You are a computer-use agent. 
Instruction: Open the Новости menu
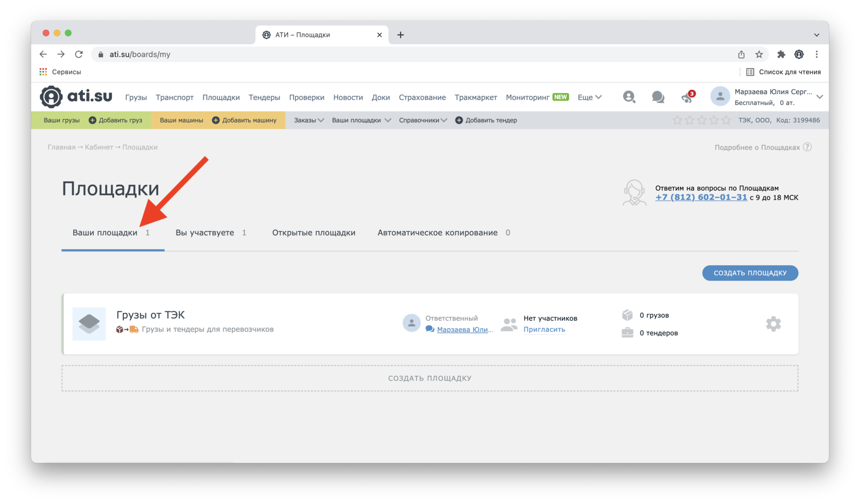point(348,97)
